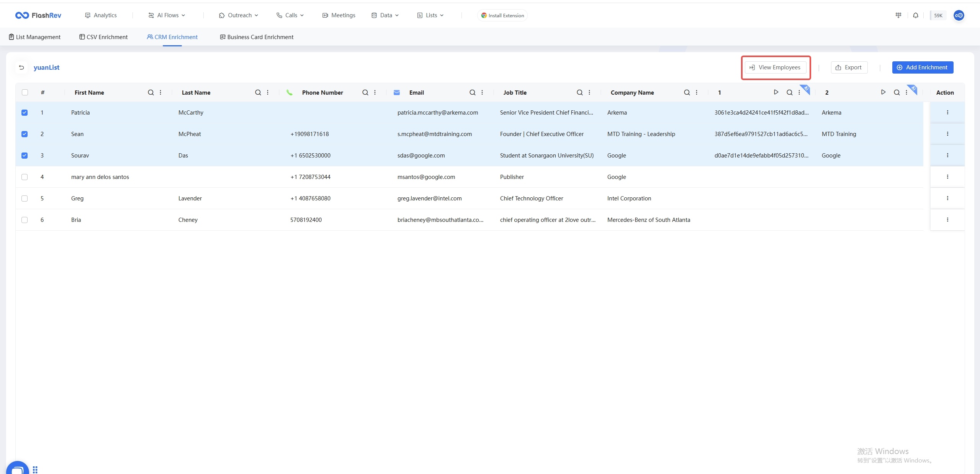Expand the Calls dropdown
Viewport: 980px width, 474px height.
(x=290, y=15)
